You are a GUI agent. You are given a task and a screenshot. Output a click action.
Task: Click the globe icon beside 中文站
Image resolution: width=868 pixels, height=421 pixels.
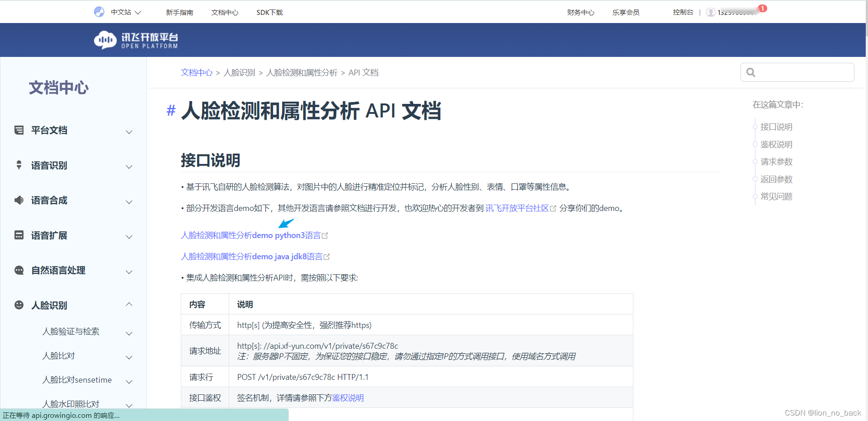click(99, 12)
